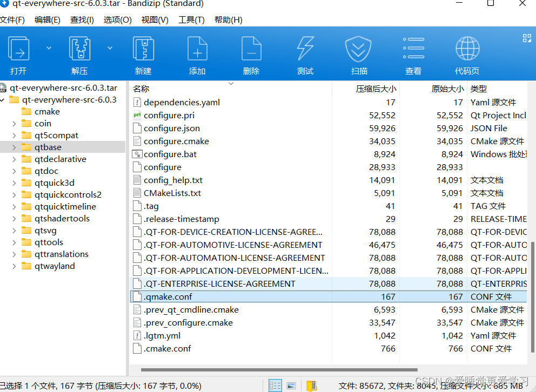Expand the qtsvg folder node
This screenshot has width=536, height=392.
(14, 231)
